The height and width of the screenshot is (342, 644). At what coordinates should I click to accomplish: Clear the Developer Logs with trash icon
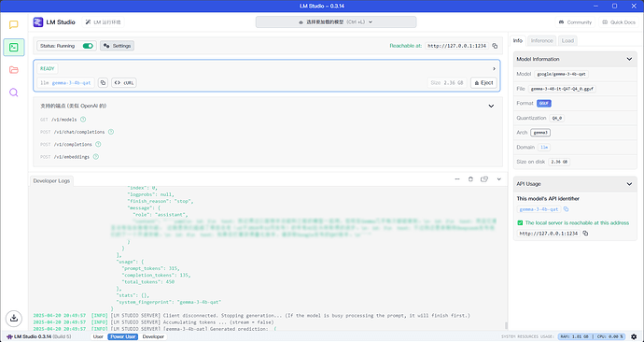(x=470, y=179)
